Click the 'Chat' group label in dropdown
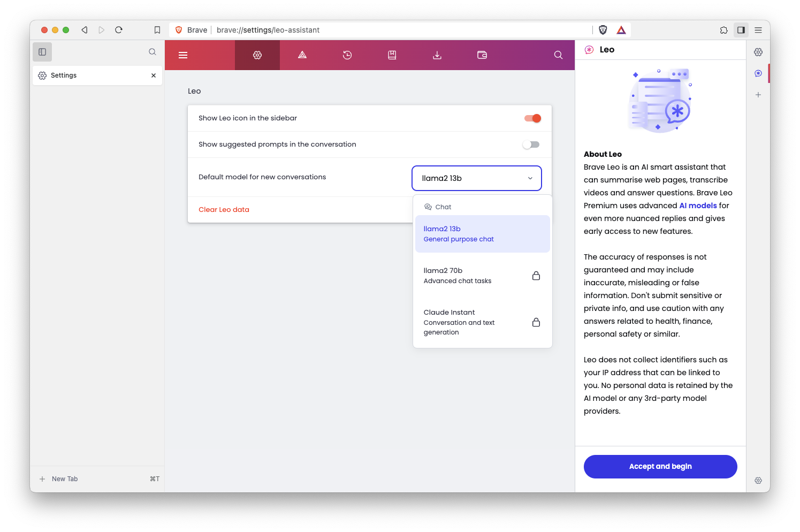Viewport: 800px width, 532px height. [x=443, y=207]
